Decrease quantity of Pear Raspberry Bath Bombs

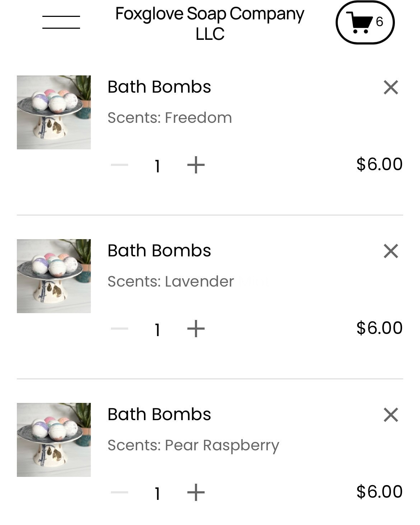120,492
